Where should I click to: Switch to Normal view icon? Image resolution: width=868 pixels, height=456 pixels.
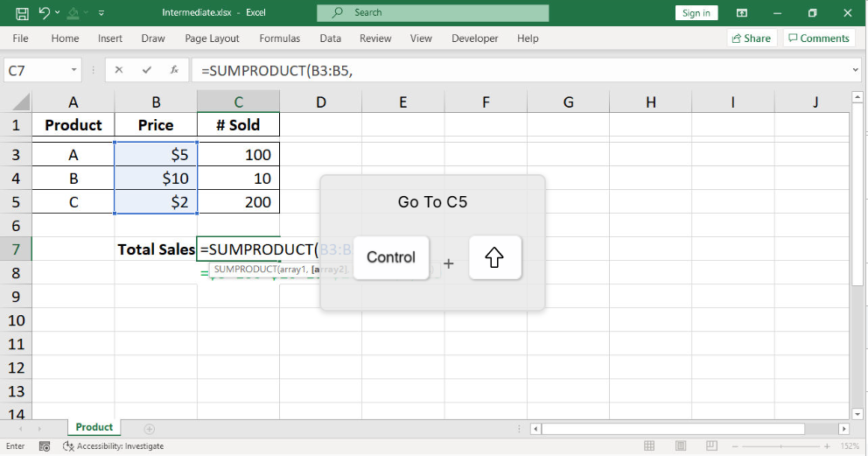(649, 446)
